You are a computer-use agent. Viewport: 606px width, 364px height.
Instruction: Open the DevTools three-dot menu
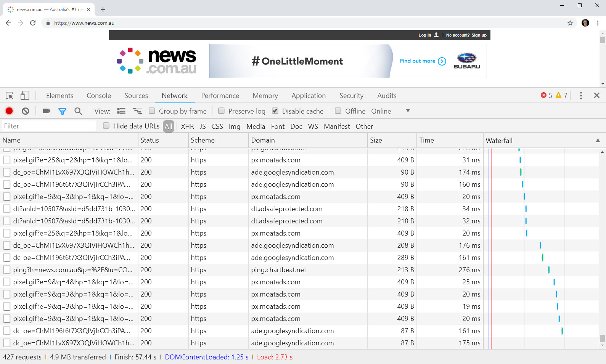click(581, 96)
